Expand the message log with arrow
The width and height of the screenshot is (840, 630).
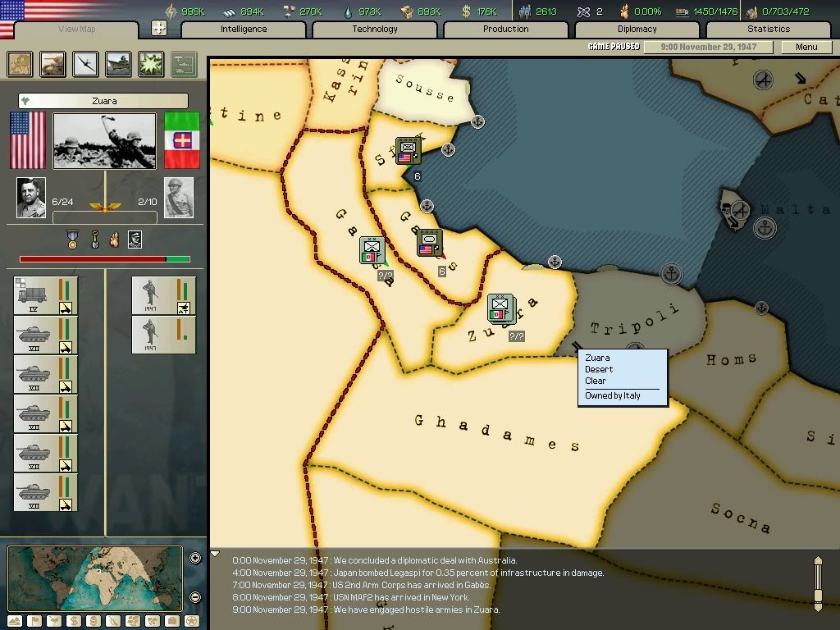[x=216, y=554]
